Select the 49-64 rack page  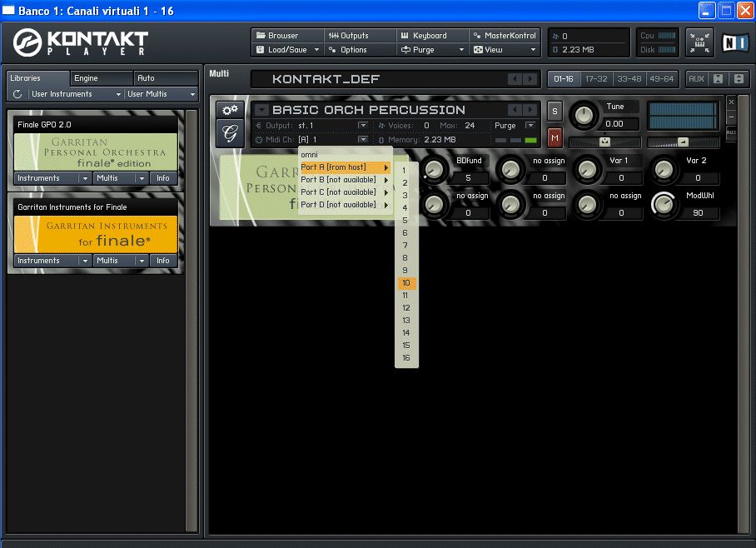(661, 78)
